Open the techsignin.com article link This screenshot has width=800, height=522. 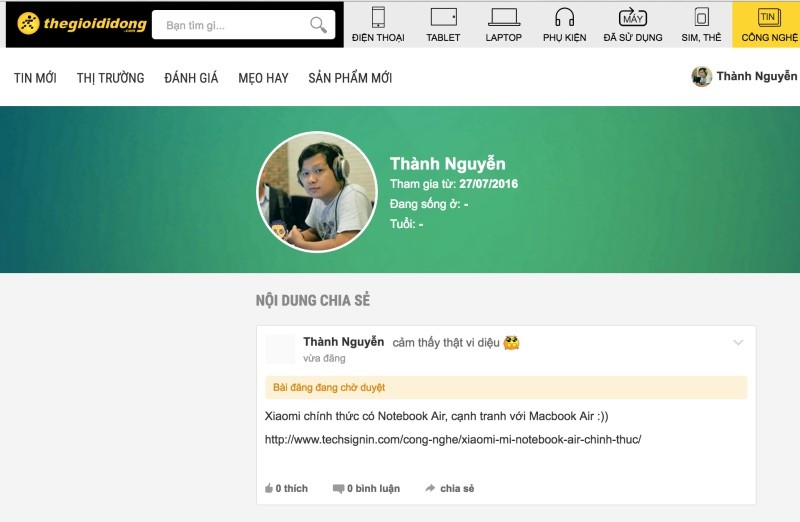coord(452,439)
